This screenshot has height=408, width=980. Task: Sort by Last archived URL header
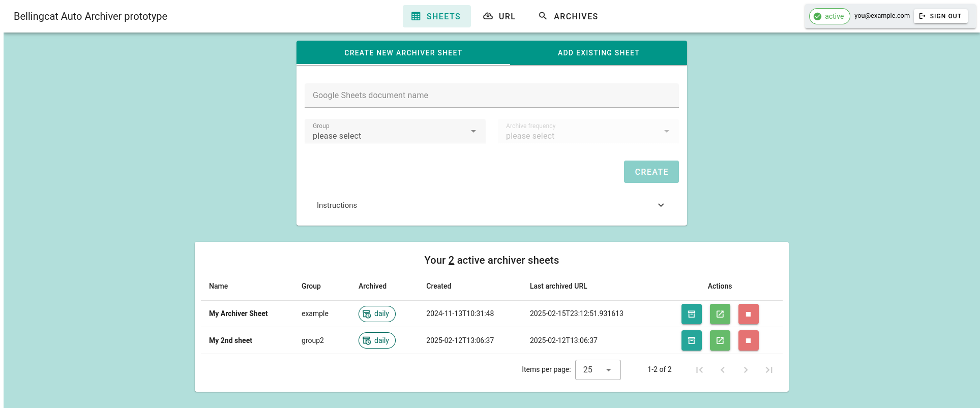(558, 286)
